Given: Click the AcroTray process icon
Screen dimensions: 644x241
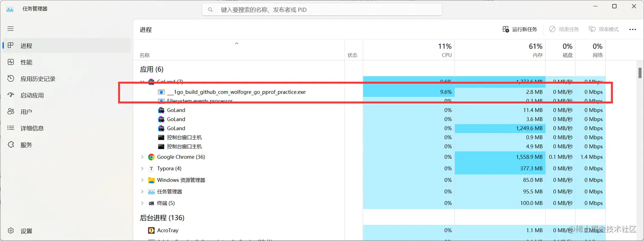Looking at the screenshot, I should point(151,230).
